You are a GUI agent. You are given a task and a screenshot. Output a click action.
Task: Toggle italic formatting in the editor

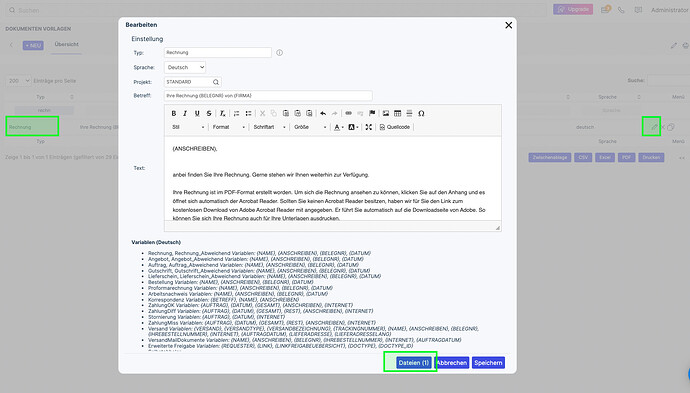(185, 114)
